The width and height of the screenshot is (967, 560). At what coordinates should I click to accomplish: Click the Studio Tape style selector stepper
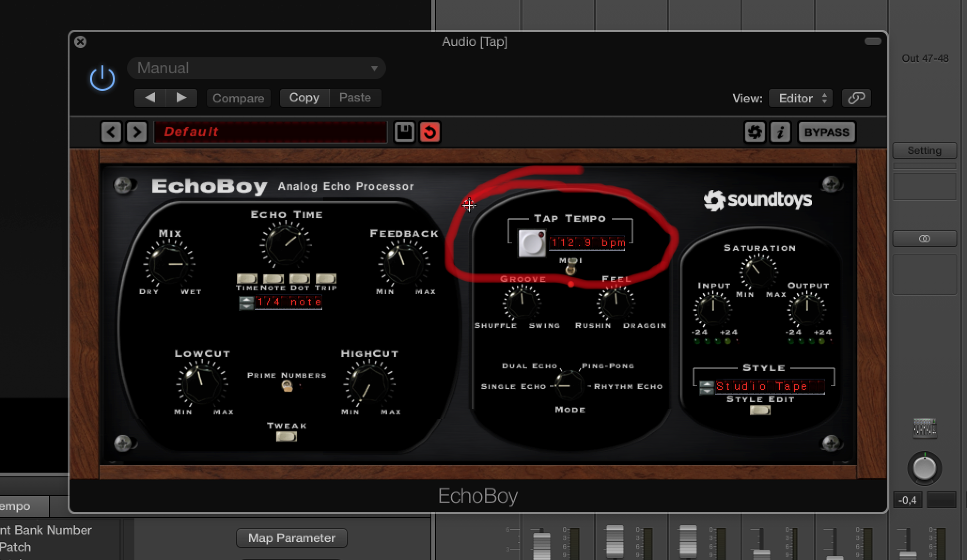tap(706, 388)
